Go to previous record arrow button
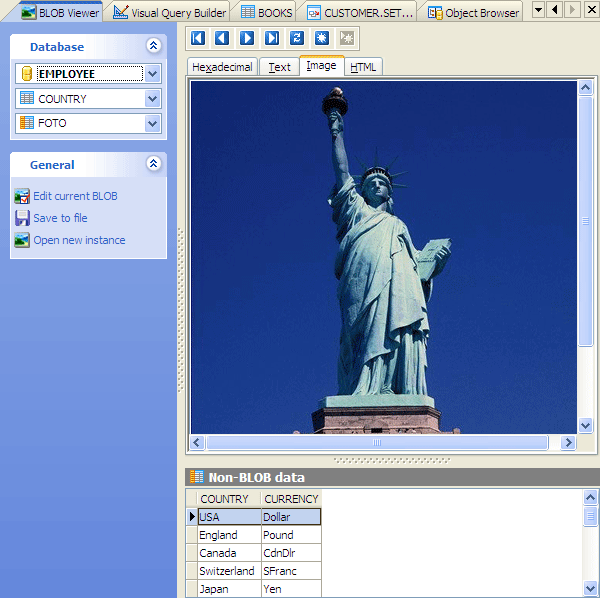The width and height of the screenshot is (600, 598). pos(222,38)
